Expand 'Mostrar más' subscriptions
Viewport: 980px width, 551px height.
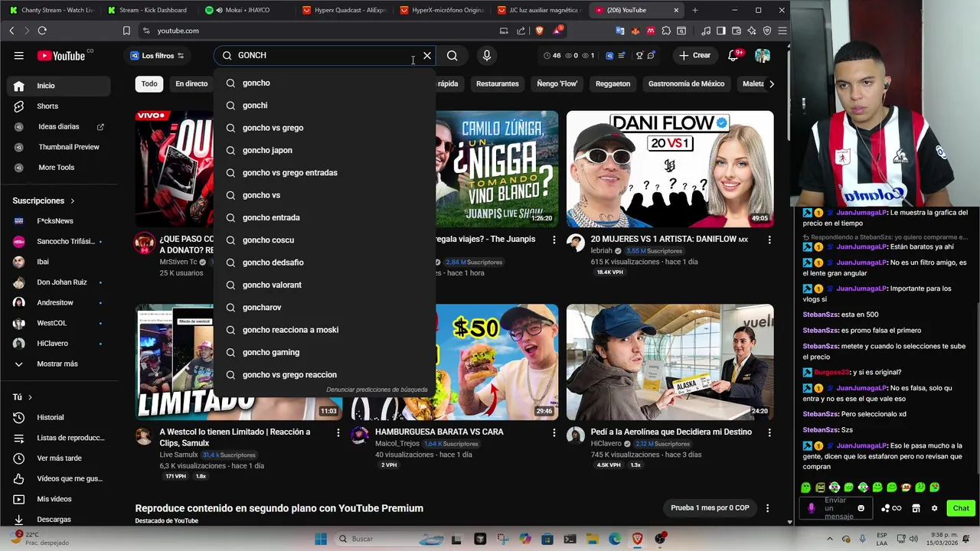tap(59, 364)
